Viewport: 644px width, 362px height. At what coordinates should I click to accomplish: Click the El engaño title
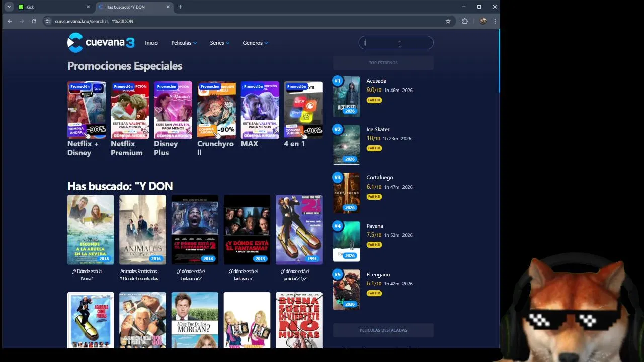[378, 274]
